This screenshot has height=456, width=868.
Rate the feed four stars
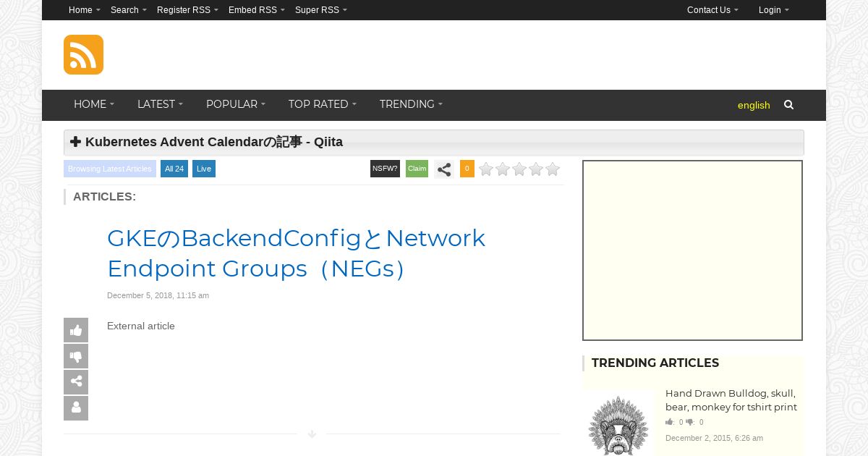[x=536, y=169]
